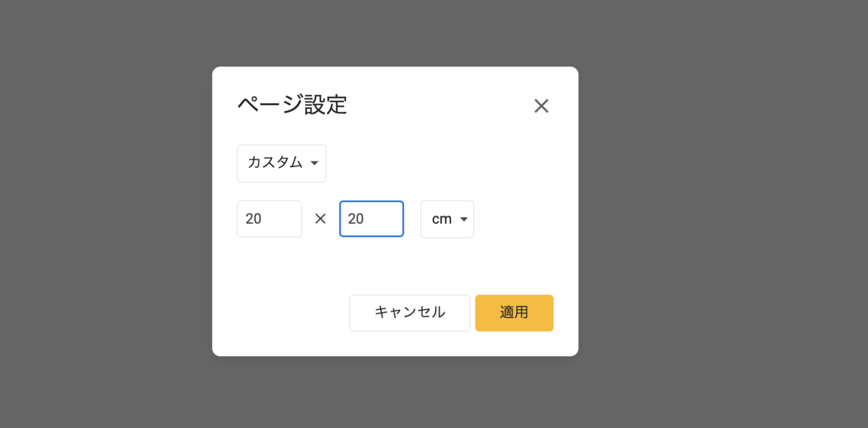Click the caret arrow next to cm
This screenshot has width=868, height=428.
464,219
